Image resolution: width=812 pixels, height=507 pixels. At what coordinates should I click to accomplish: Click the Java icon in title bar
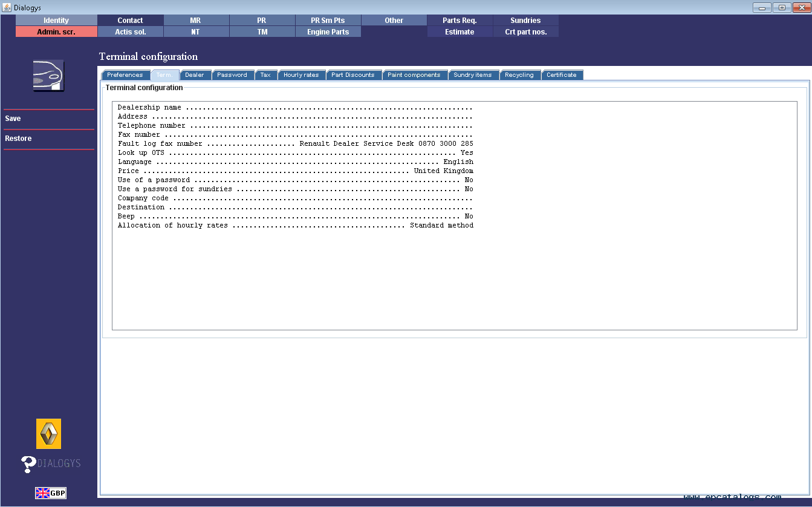[7, 7]
